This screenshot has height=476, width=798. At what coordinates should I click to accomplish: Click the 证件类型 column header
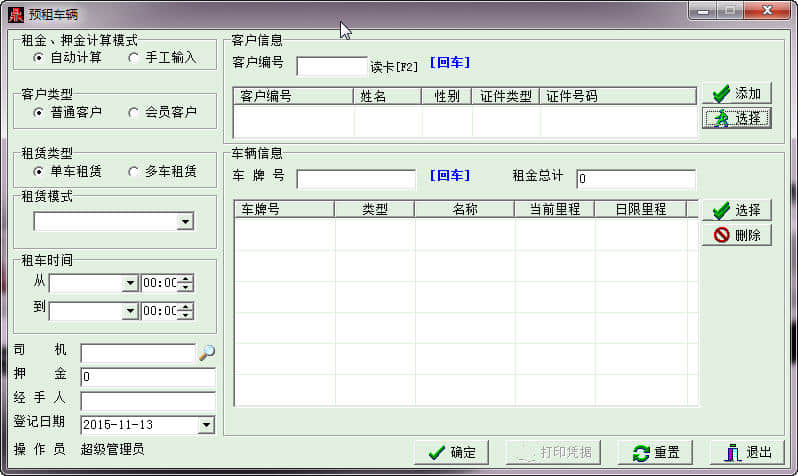[x=505, y=96]
